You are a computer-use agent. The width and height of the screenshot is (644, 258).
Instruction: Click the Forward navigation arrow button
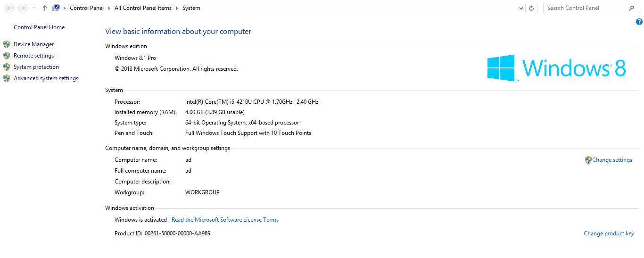(x=22, y=8)
